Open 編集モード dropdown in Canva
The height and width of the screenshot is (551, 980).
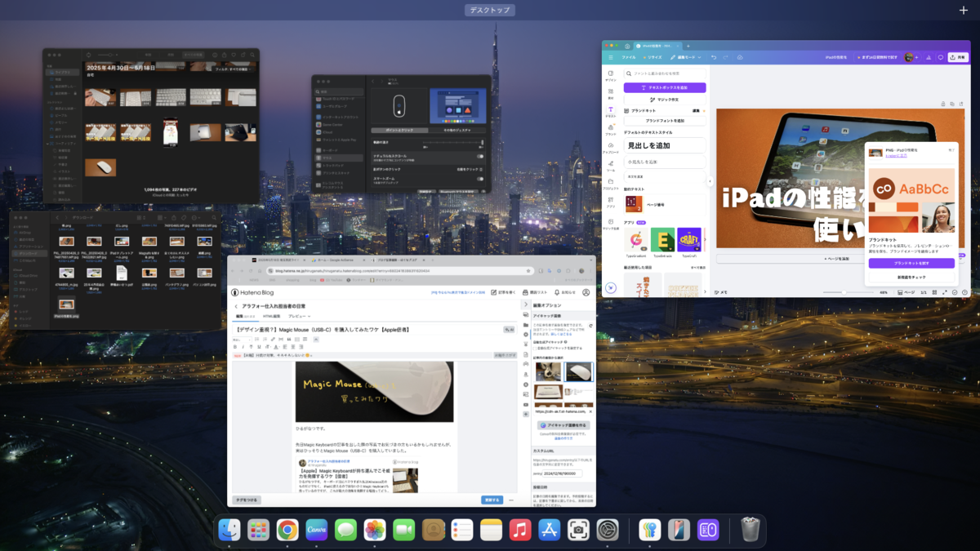[x=686, y=57]
